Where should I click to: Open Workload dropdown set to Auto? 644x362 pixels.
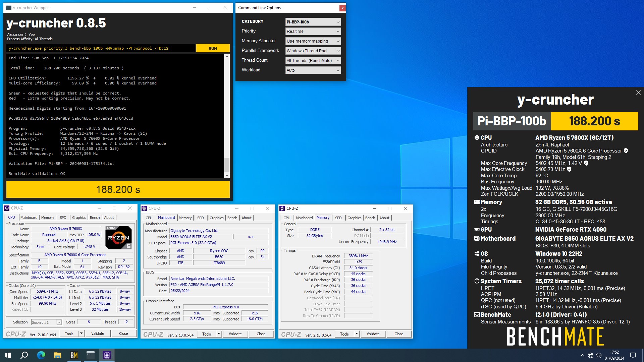coord(313,70)
